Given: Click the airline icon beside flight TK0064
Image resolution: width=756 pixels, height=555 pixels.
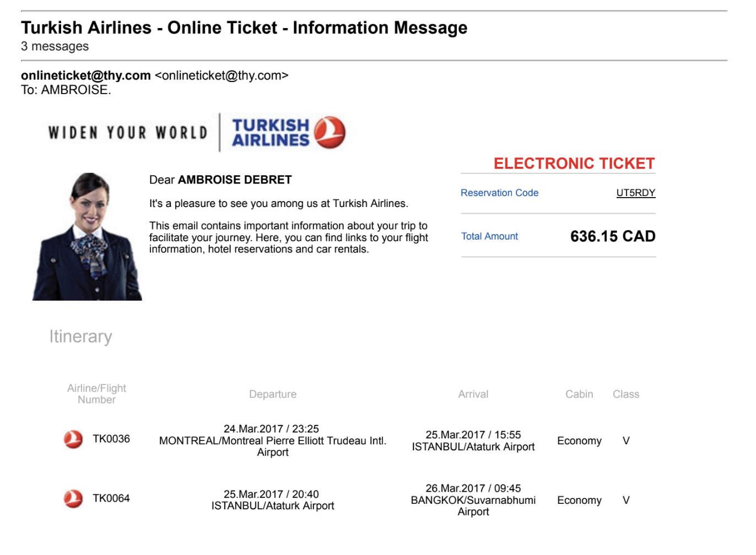Looking at the screenshot, I should [73, 499].
